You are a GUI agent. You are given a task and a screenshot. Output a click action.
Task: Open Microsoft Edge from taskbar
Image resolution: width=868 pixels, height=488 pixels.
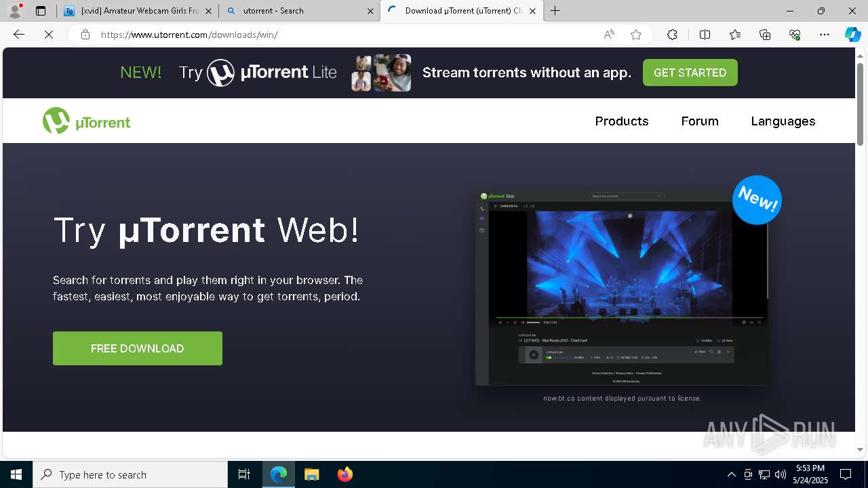pyautogui.click(x=279, y=474)
